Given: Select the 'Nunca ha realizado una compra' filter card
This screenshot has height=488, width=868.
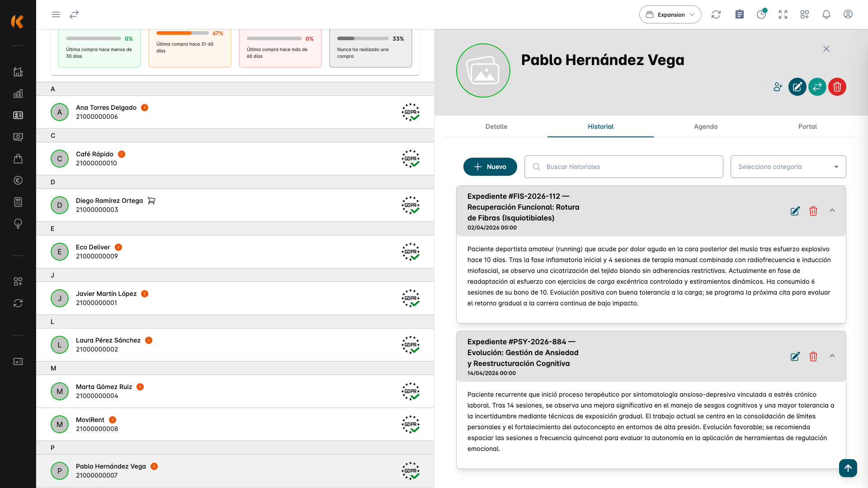Looking at the screenshot, I should (370, 48).
